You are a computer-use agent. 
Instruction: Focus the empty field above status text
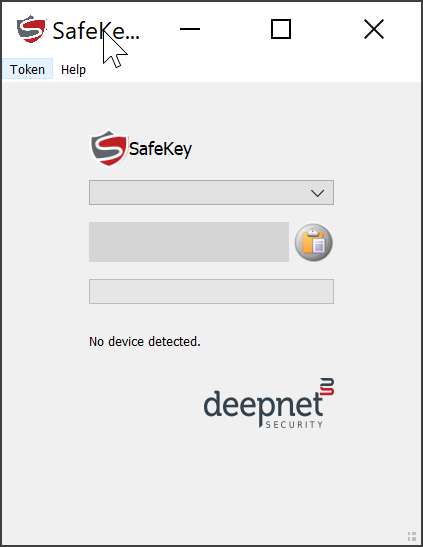pyautogui.click(x=211, y=291)
